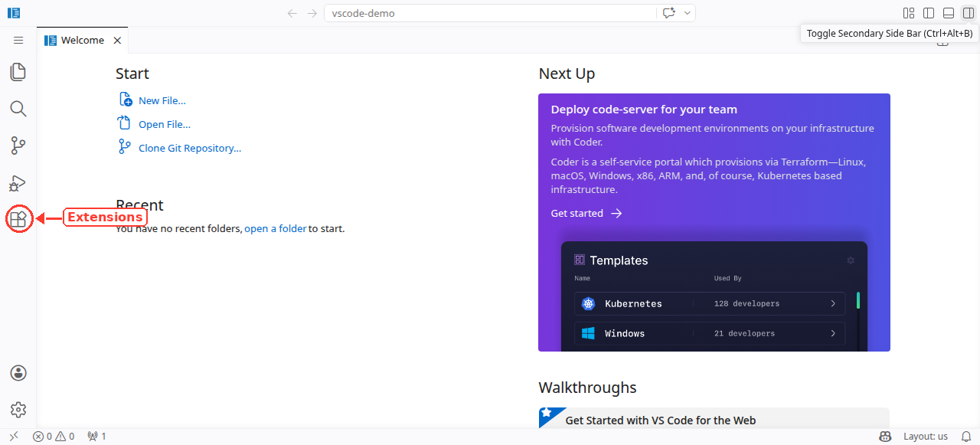The width and height of the screenshot is (980, 445).
Task: Click the Next Up heading
Action: pos(567,74)
